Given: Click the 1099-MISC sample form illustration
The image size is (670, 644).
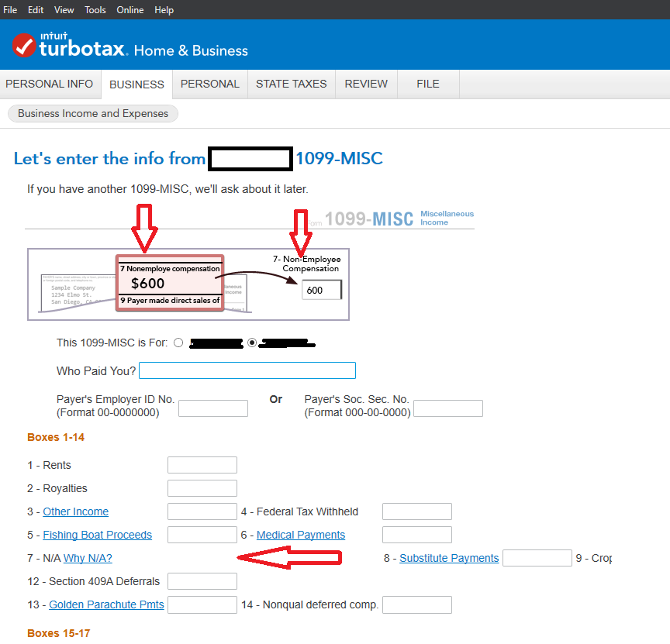Looking at the screenshot, I should point(188,284).
